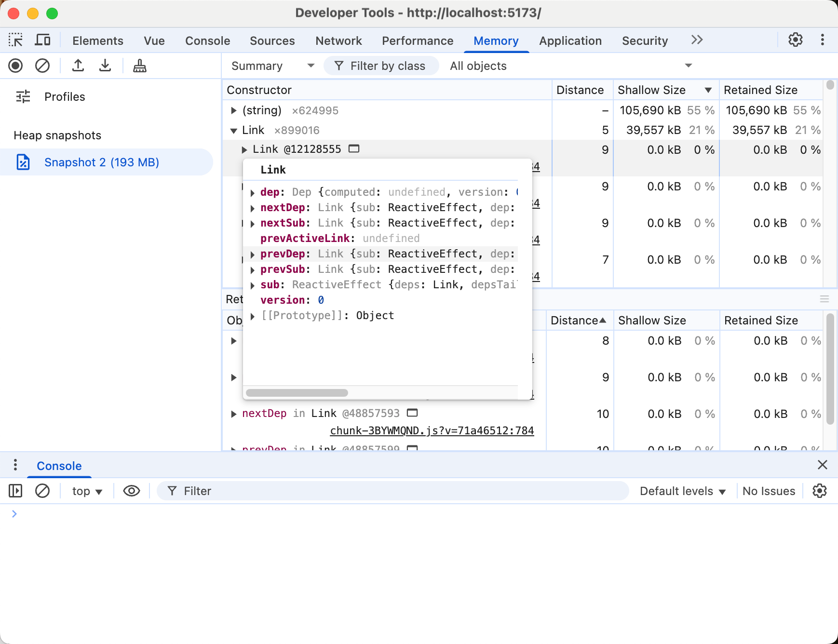Open the console drawer three-dot menu

click(15, 465)
